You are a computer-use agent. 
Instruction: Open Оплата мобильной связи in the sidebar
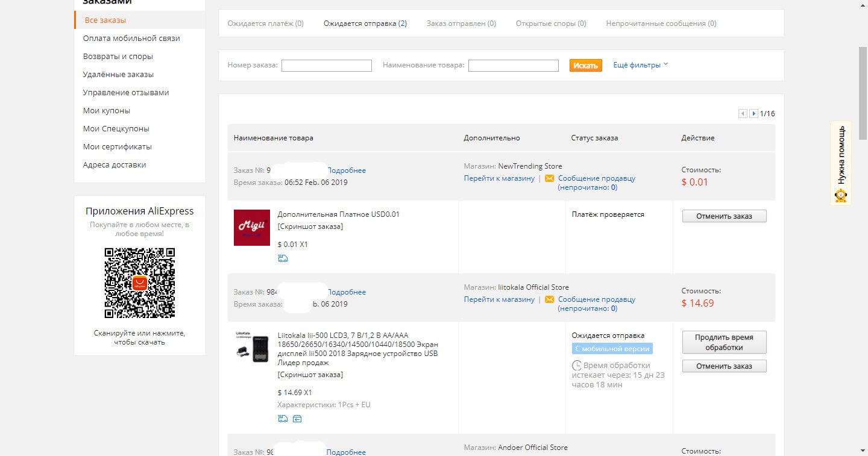click(x=131, y=39)
